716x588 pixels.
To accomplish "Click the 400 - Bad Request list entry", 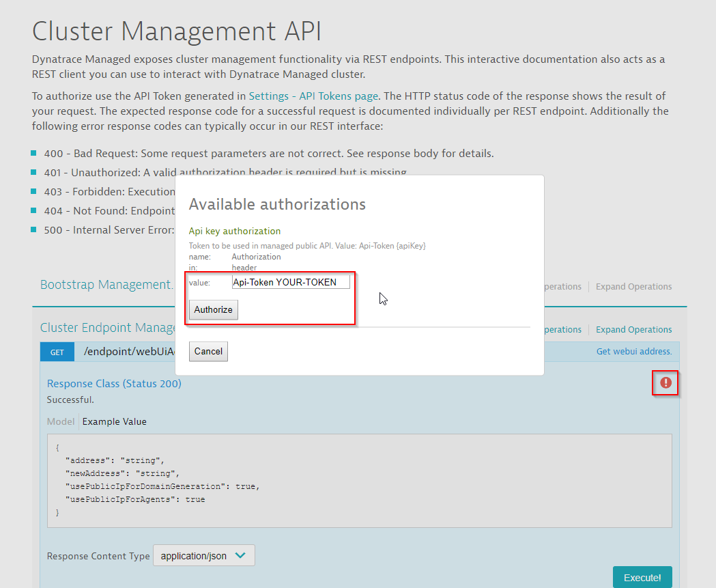I will 269,153.
